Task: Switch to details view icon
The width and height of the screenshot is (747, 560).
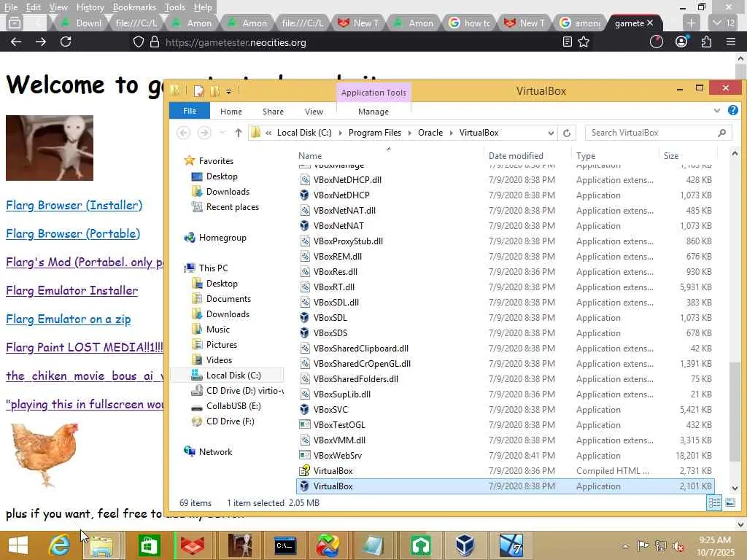Action: point(714,502)
